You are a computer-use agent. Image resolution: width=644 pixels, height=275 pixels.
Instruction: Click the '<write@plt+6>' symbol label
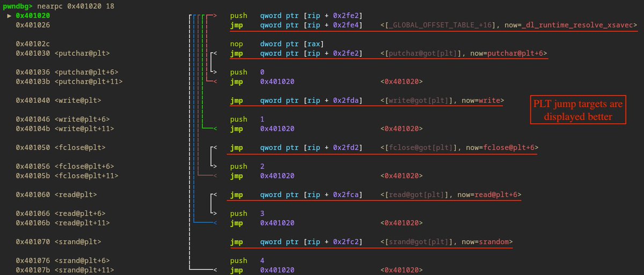pos(82,120)
